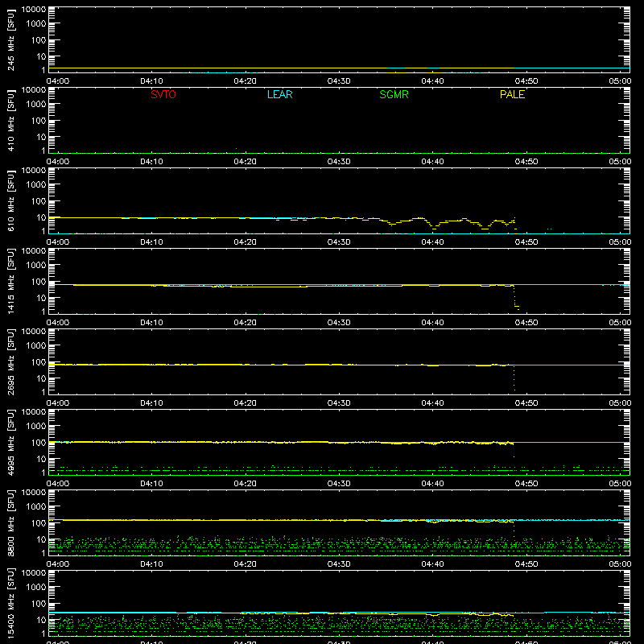Select the 1415 MHz [SFU] axis title
The image size is (644, 644).
pyautogui.click(x=10, y=281)
